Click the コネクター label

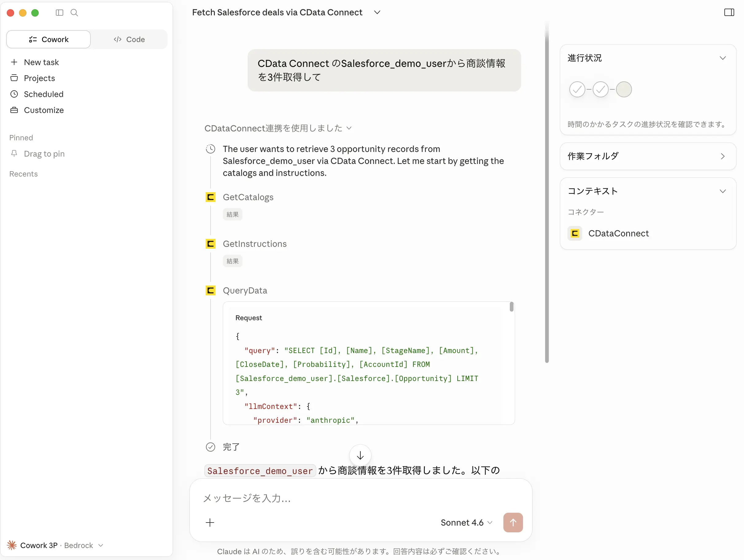pyautogui.click(x=586, y=212)
